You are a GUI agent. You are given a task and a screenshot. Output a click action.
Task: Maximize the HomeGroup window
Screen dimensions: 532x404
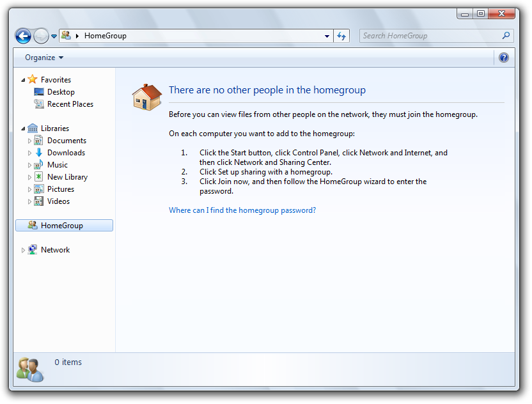coord(480,13)
